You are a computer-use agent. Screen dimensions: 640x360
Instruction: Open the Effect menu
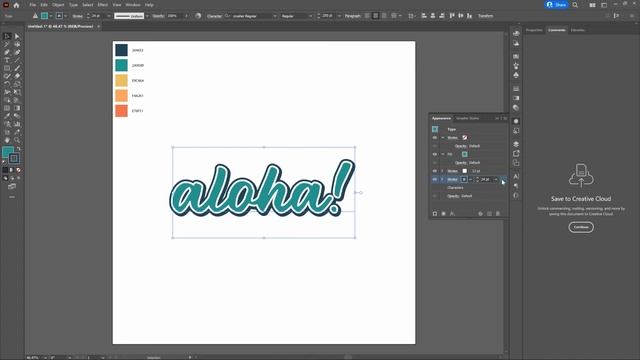coord(102,5)
